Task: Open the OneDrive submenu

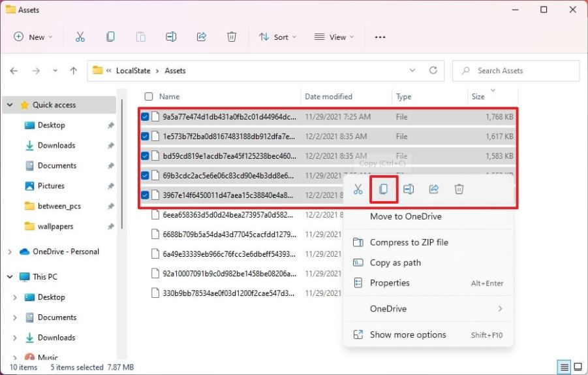Action: coord(429,309)
